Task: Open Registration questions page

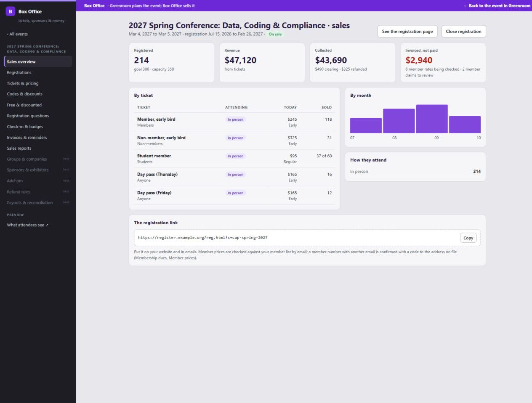Action: 38,116
